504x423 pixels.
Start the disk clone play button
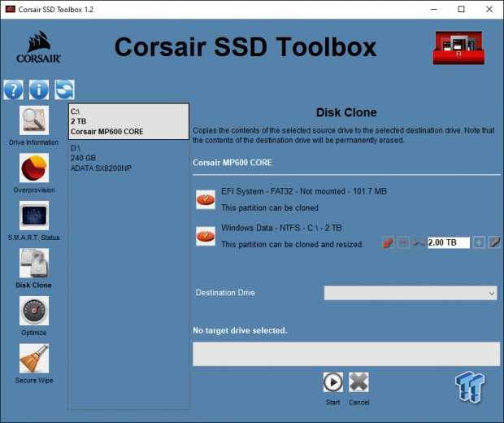coord(333,382)
